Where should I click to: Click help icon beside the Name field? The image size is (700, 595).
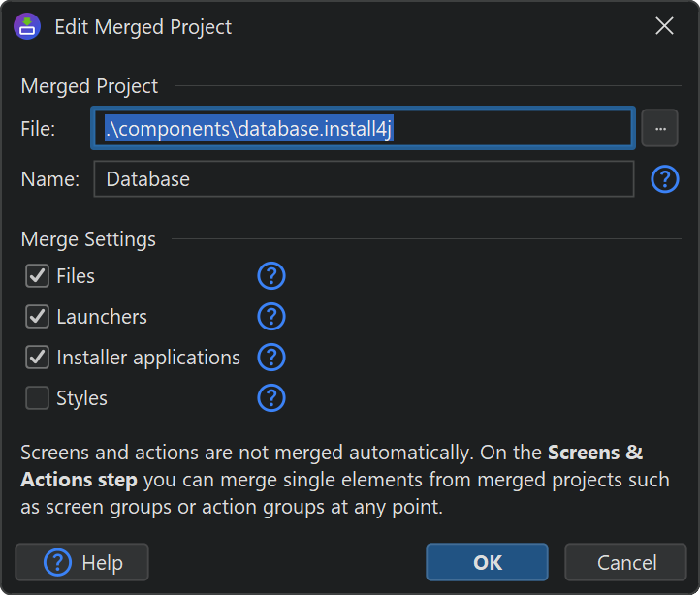664,179
